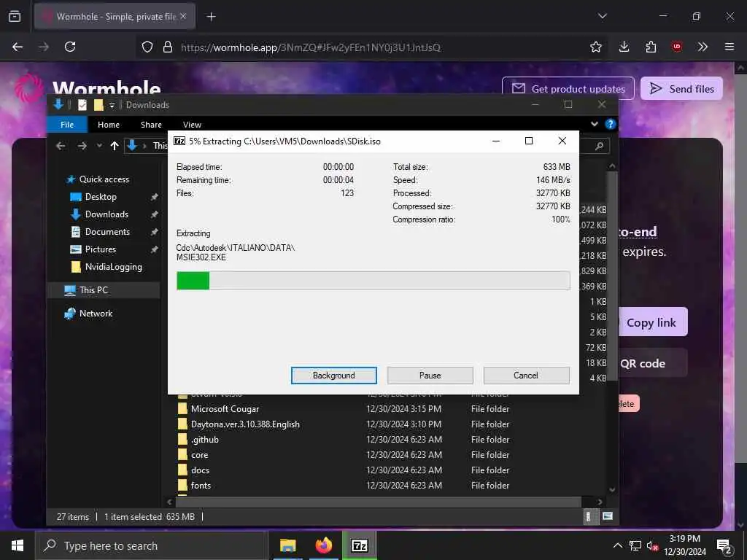This screenshot has width=747, height=560.
Task: Go up one folder level in Explorer
Action: 115,146
